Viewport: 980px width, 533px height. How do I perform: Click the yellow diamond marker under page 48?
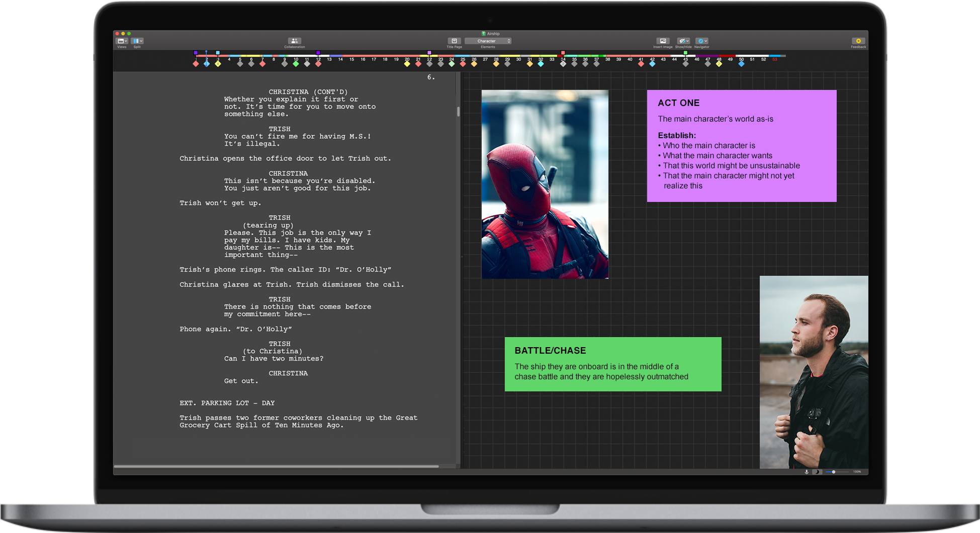click(719, 64)
